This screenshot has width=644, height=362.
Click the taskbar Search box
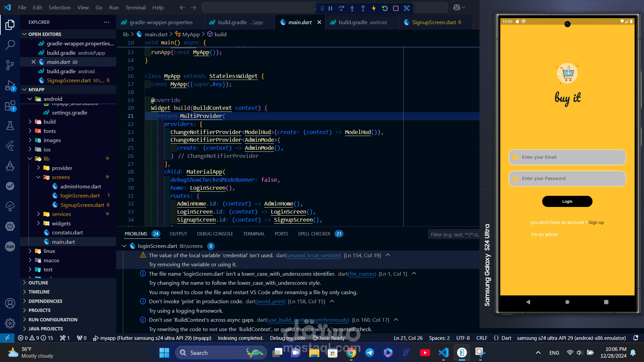click(221, 353)
